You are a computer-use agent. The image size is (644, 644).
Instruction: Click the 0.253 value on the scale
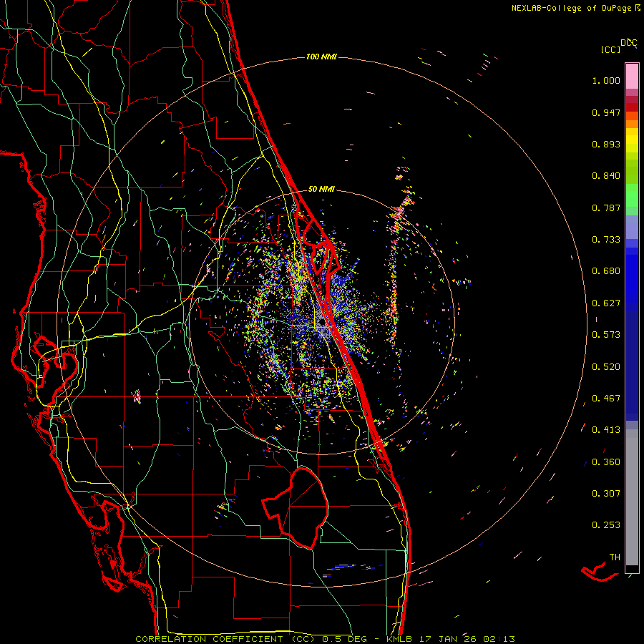click(606, 525)
